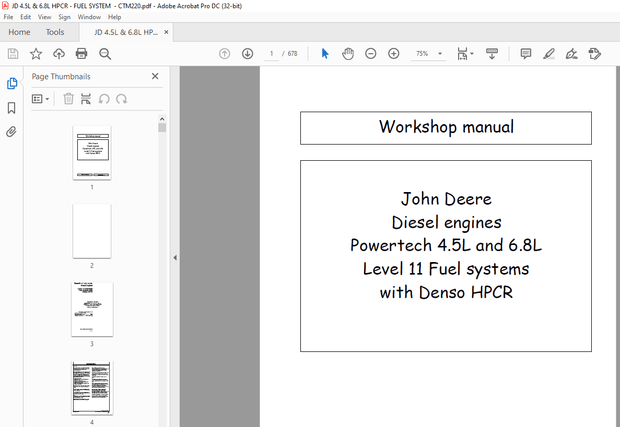The width and height of the screenshot is (620, 427).
Task: Close the Page Thumbnails panel
Action: pos(155,76)
